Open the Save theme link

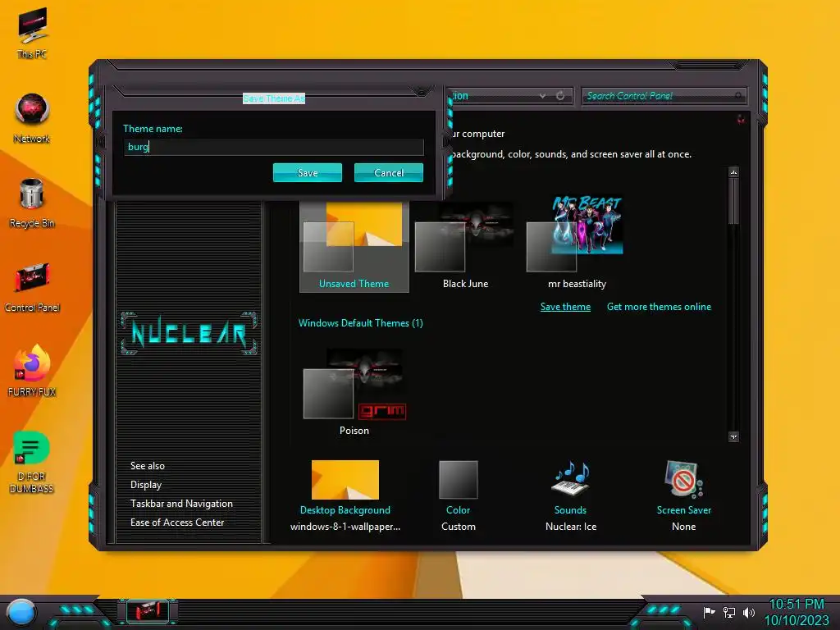click(x=565, y=307)
